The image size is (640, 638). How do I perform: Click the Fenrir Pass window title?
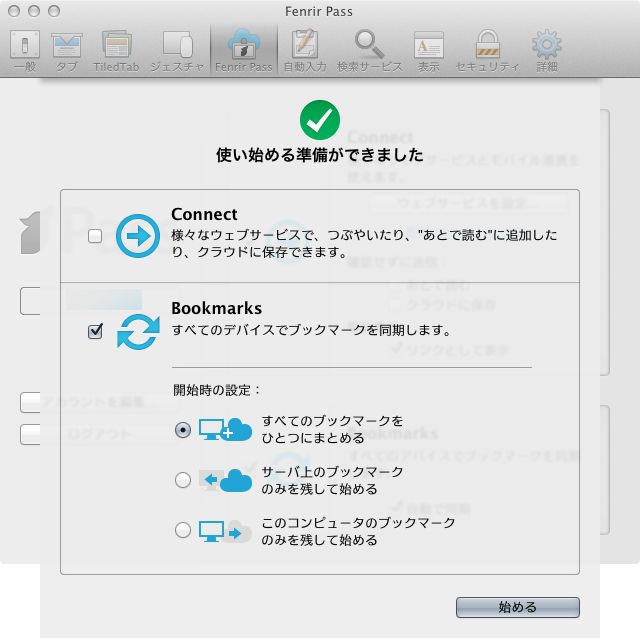[x=319, y=11]
